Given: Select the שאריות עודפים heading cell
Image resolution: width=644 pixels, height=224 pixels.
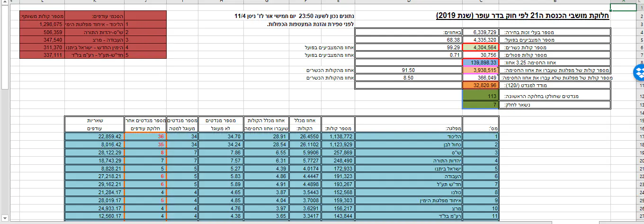Looking at the screenshot, I should click(x=94, y=125).
